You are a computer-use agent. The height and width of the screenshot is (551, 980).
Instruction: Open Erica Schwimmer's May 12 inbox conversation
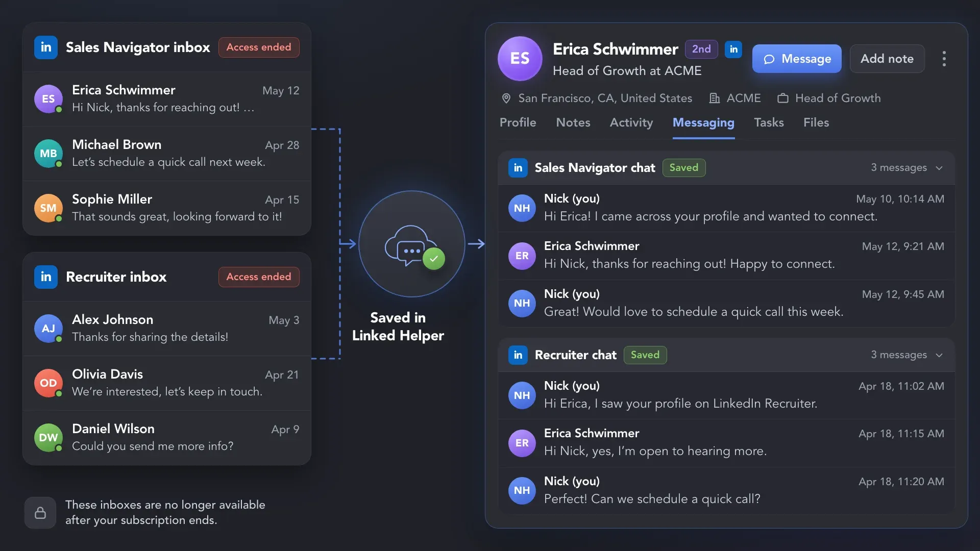tap(167, 99)
